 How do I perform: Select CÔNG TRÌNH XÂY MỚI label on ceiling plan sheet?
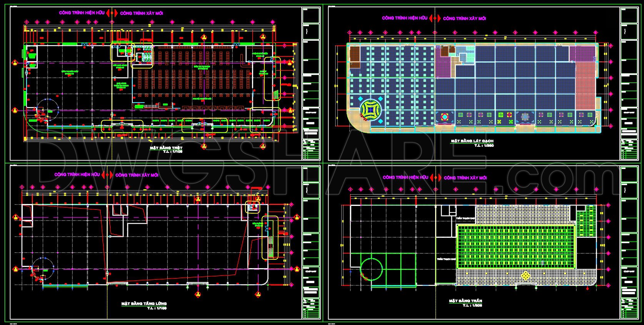pos(465,178)
